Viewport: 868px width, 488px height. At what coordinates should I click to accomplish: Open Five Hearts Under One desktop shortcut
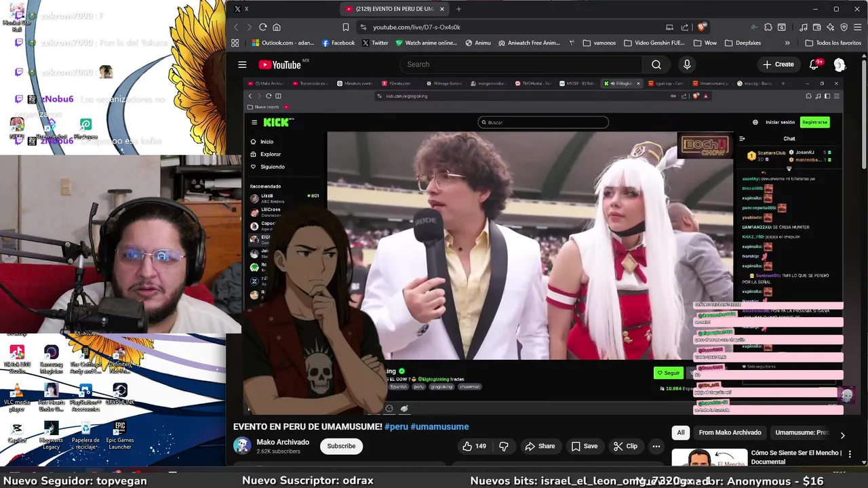(x=51, y=399)
